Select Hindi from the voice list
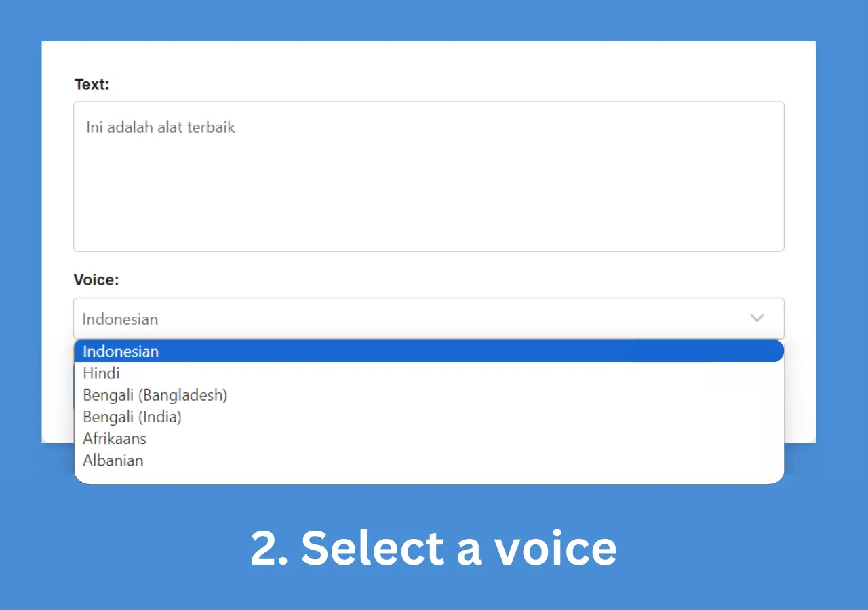Screen dimensions: 868x610 point(101,373)
